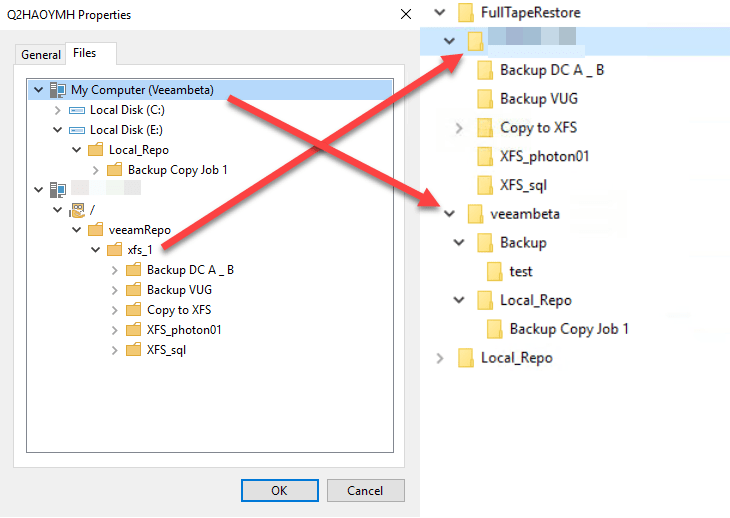
Task: Click the My Computer (Veeambeta) computer icon
Action: [58, 90]
